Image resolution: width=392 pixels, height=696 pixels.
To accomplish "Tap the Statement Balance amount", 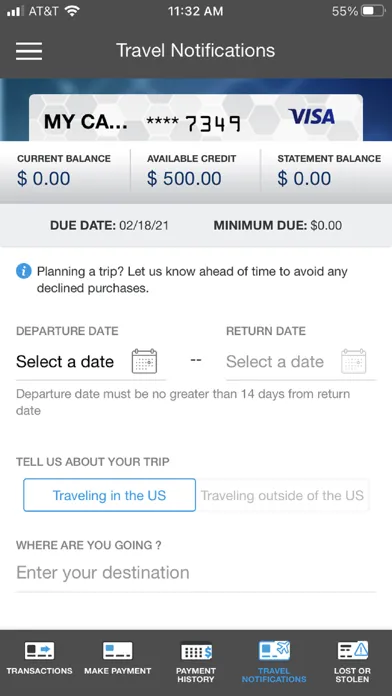I will click(304, 178).
